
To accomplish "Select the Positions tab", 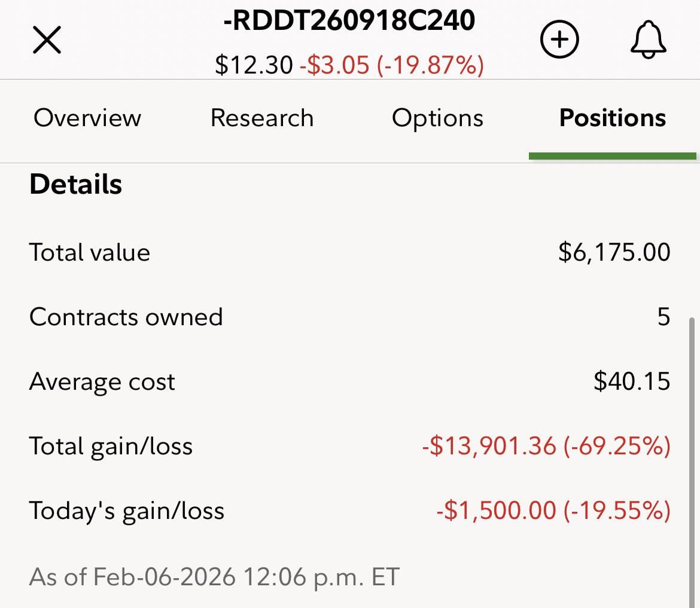I will point(612,118).
